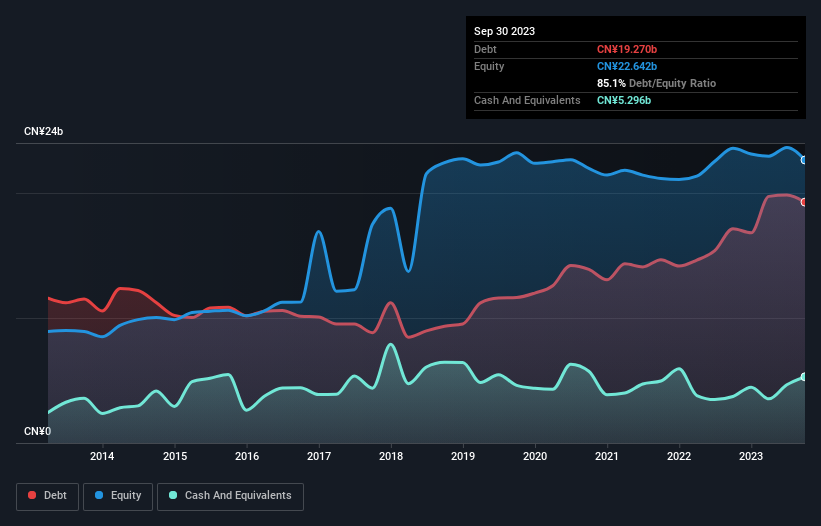Click the 2022 x-axis label
Image resolution: width=821 pixels, height=526 pixels.
point(679,456)
